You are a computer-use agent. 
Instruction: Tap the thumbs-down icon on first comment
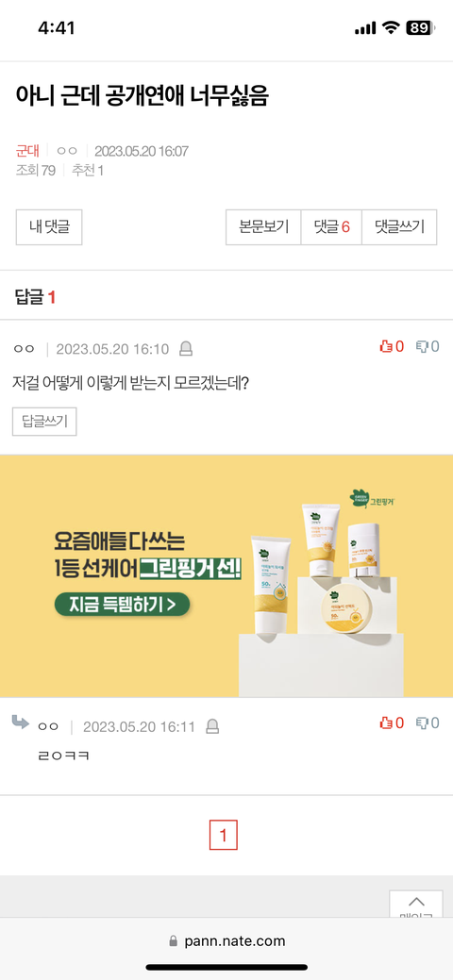[x=423, y=346]
